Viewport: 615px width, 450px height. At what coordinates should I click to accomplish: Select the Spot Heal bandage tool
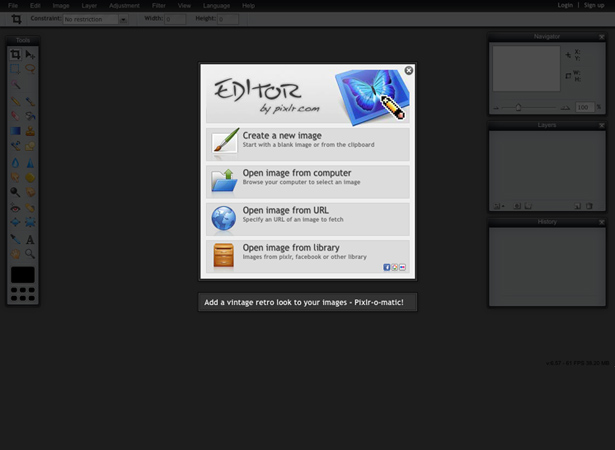30,208
